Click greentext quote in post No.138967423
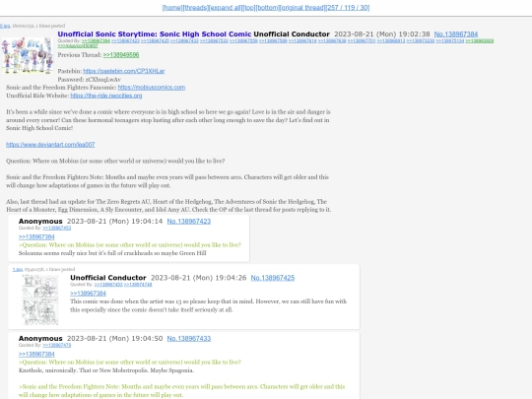Viewport: 532px width, 399px height. 130,245
